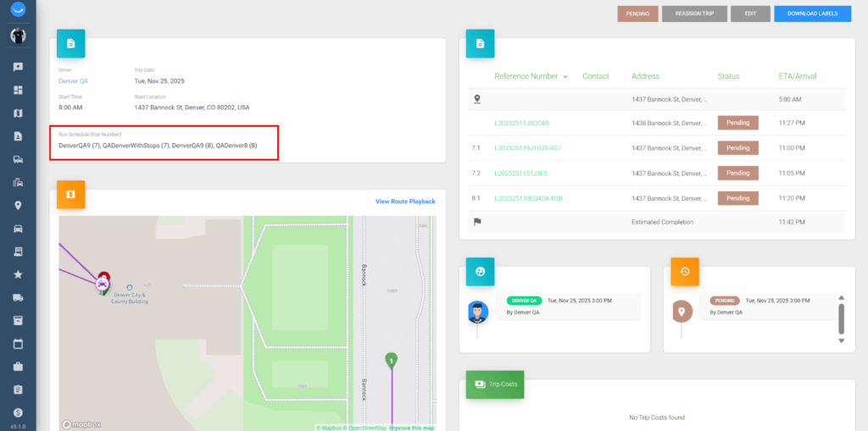Open the building with car sidebar icon
The height and width of the screenshot is (431, 868).
[18, 183]
